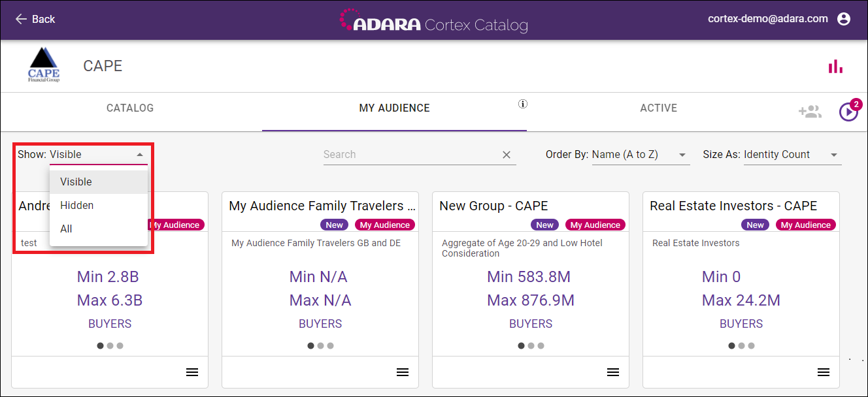Select second carousel dot on Family Travelers card
The width and height of the screenshot is (868, 397).
click(321, 346)
